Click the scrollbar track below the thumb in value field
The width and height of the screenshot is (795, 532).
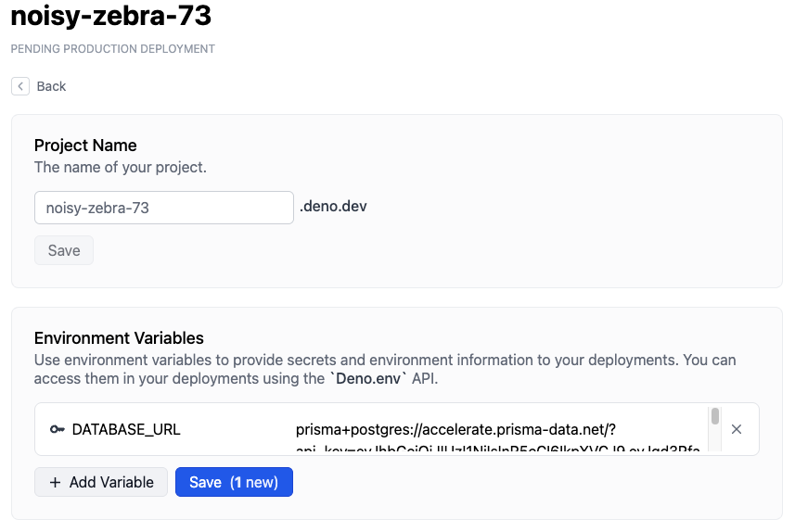715,441
